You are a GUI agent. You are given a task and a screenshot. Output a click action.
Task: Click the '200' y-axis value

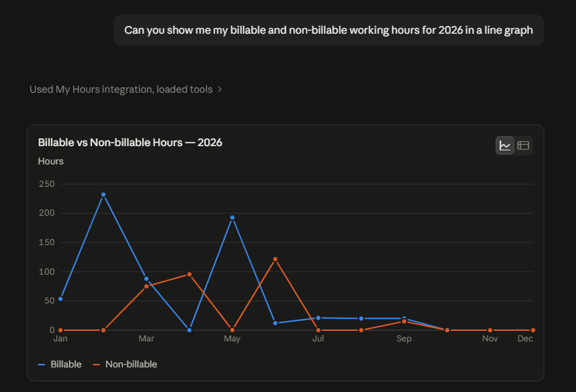pyautogui.click(x=46, y=213)
